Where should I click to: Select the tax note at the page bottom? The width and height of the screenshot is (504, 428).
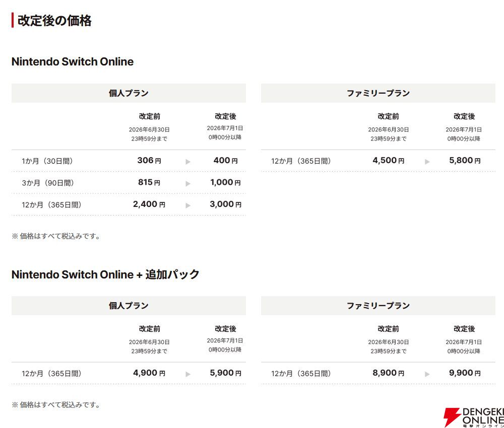tap(56, 404)
